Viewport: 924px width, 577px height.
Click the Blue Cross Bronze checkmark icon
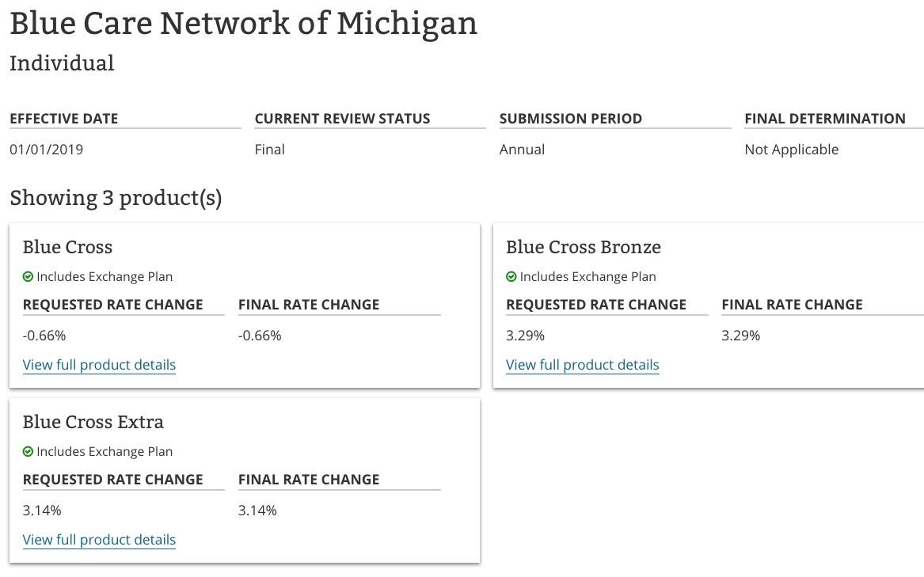coord(511,277)
